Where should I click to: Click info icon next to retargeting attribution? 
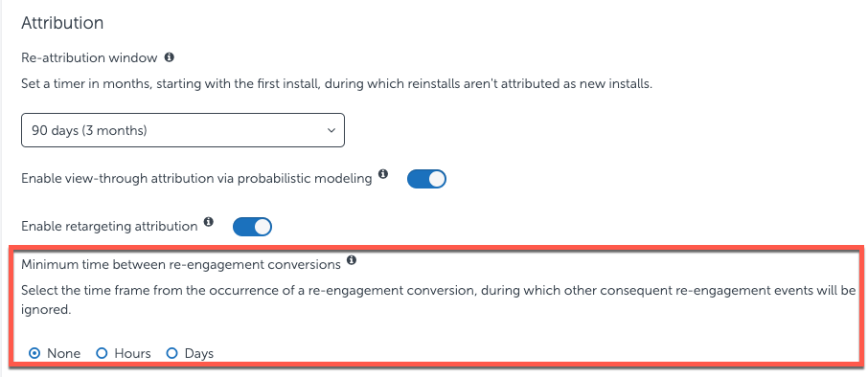(x=209, y=222)
